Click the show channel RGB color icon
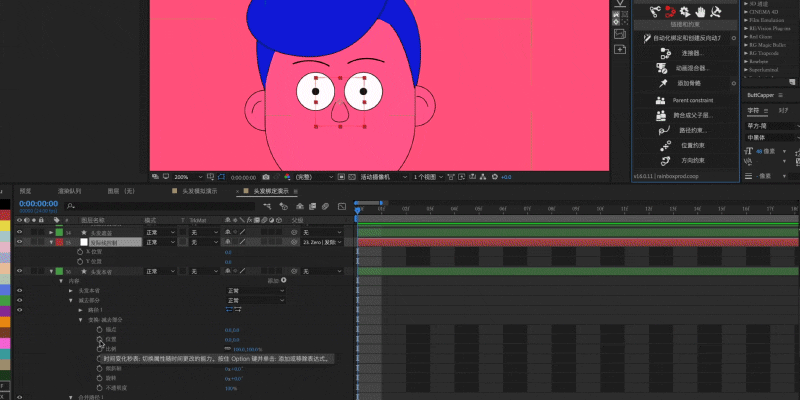 (x=287, y=177)
